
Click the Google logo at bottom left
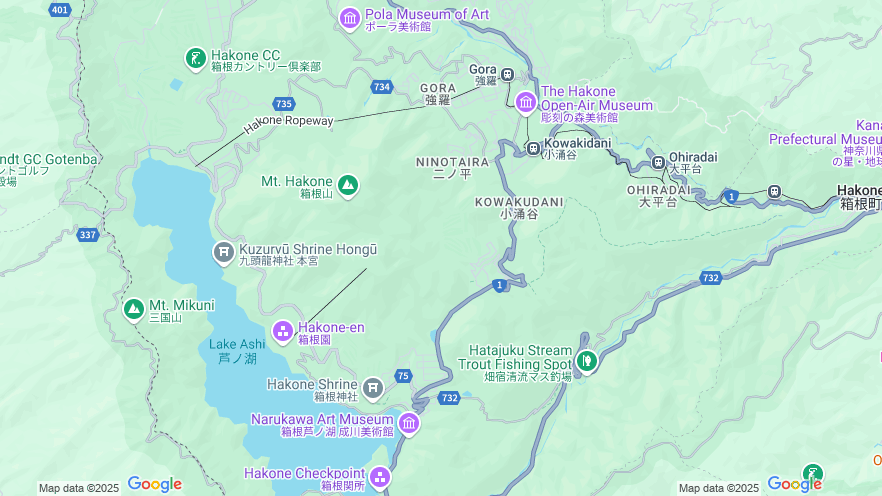(155, 484)
